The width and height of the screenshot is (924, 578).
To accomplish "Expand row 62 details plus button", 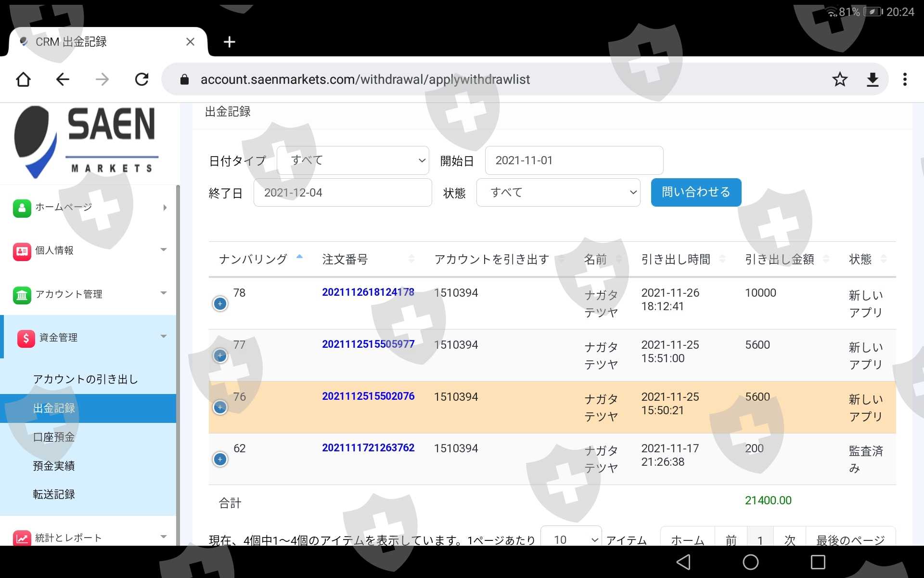I will [220, 460].
